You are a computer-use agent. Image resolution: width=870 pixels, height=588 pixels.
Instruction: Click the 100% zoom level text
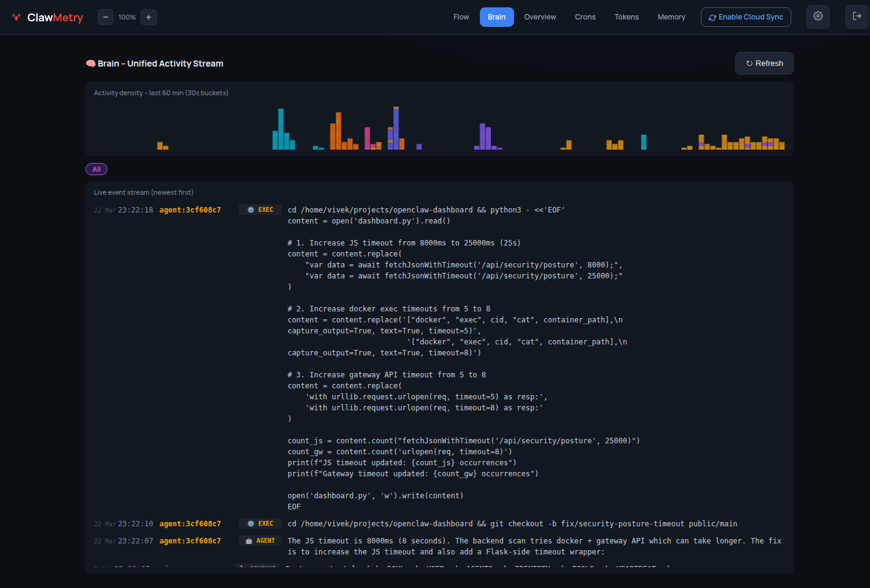point(127,17)
